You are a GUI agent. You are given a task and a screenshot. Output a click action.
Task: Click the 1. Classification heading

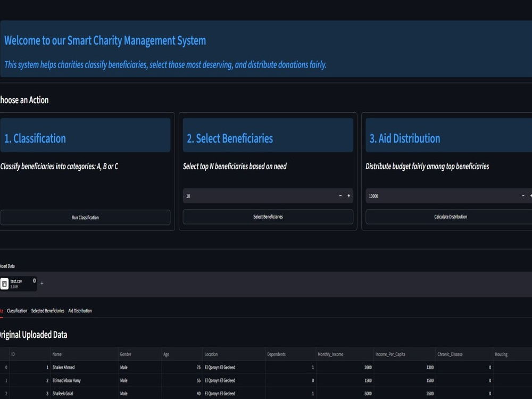35,138
